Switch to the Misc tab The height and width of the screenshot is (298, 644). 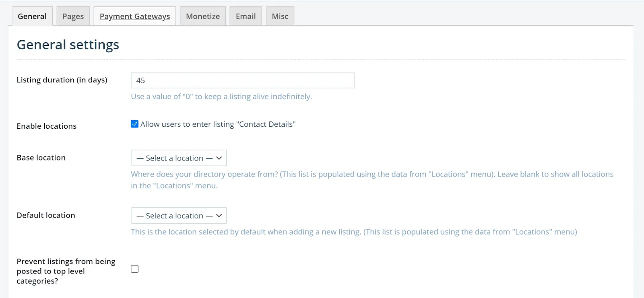tap(280, 16)
